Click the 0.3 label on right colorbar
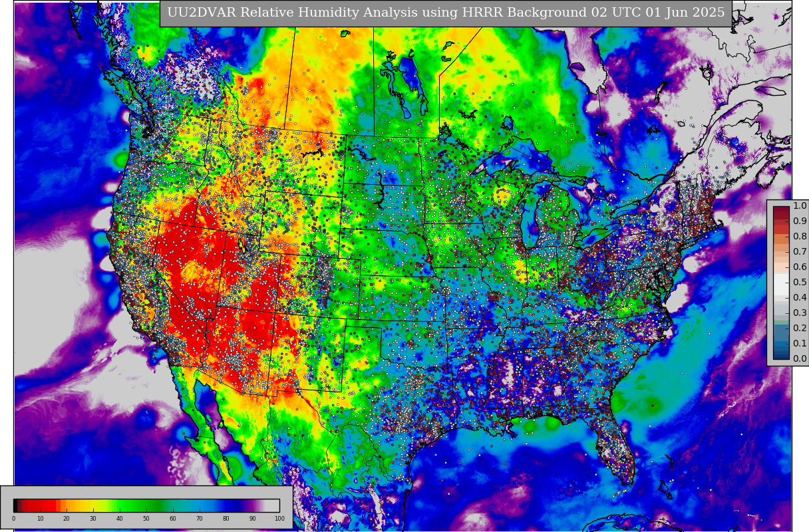Image resolution: width=809 pixels, height=532 pixels. [800, 313]
